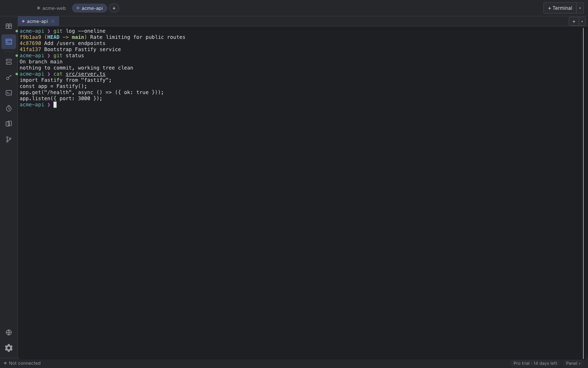Add a new workspace with plus button
The image size is (588, 368).
point(114,8)
